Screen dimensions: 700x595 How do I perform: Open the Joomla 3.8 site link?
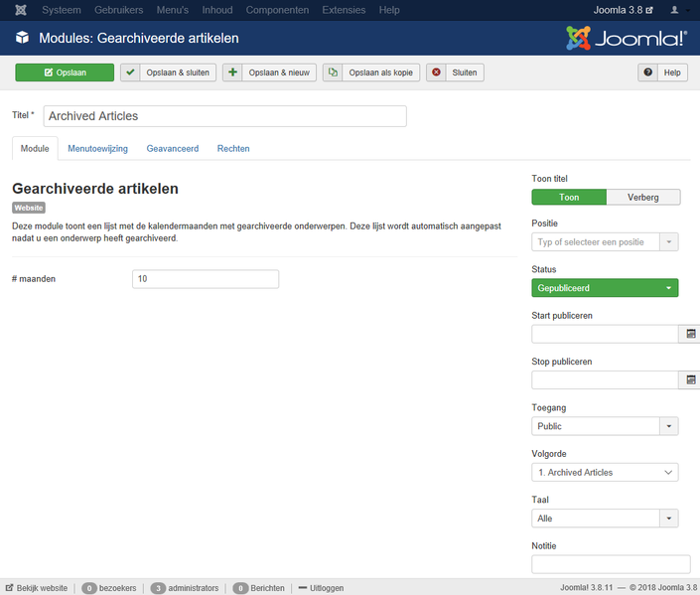(x=623, y=10)
